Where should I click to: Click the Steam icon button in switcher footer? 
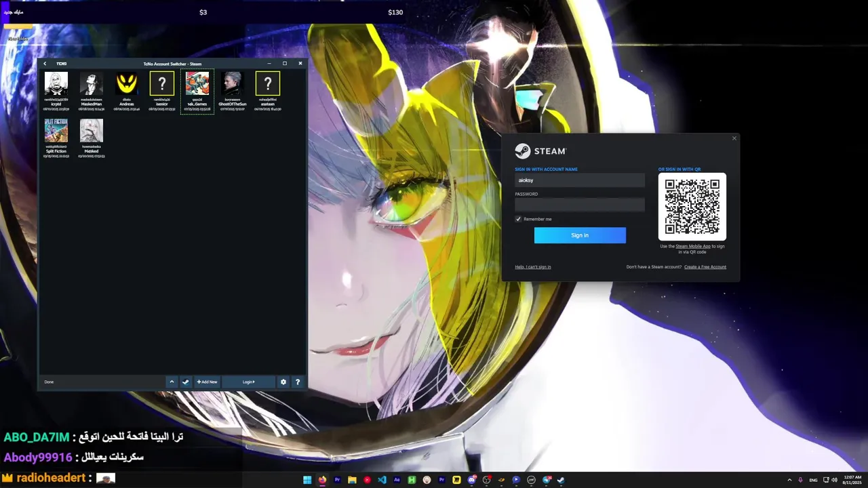tap(185, 382)
